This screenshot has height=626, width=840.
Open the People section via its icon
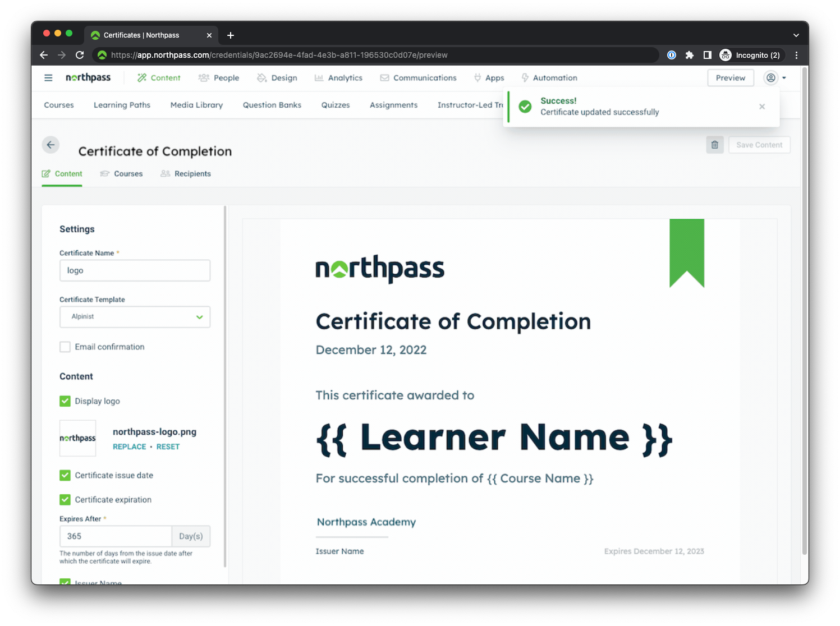[203, 77]
